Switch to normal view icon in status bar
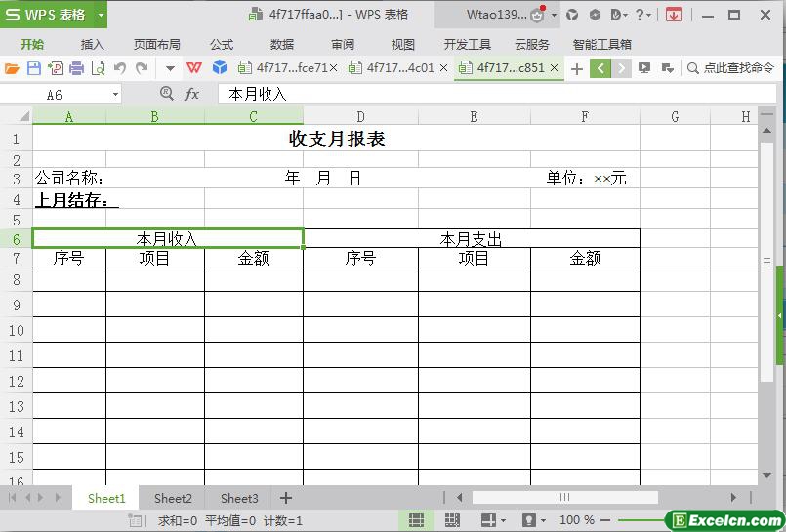786x532 pixels. pyautogui.click(x=416, y=520)
